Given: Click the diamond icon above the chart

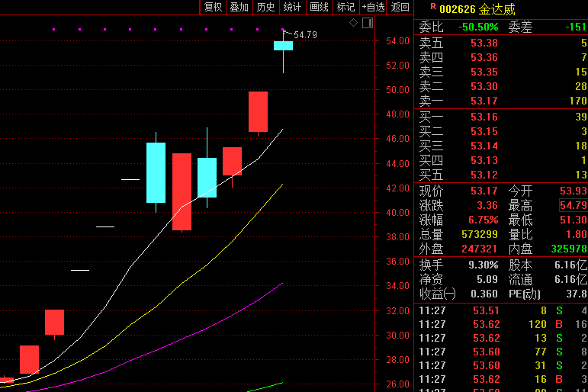Looking at the screenshot, I should [x=353, y=23].
